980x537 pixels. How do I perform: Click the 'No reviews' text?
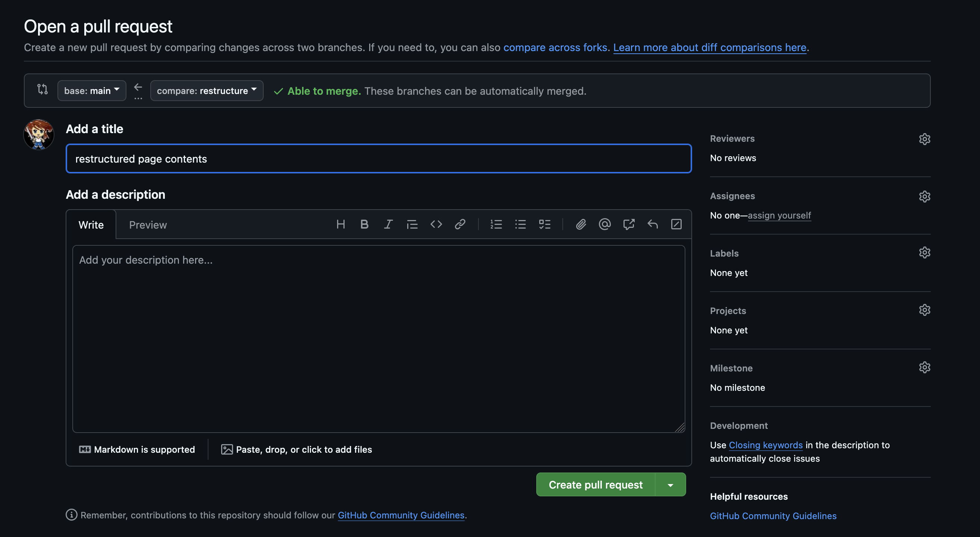733,158
